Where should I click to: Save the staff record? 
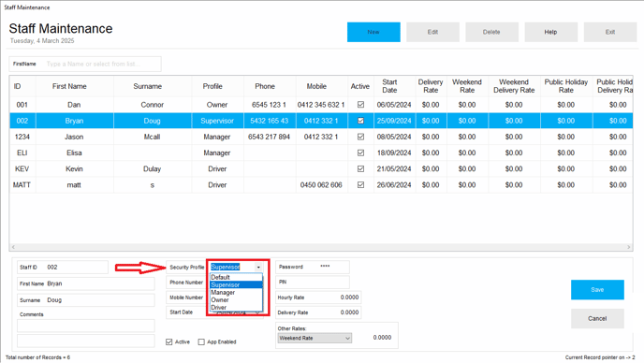[x=597, y=290]
